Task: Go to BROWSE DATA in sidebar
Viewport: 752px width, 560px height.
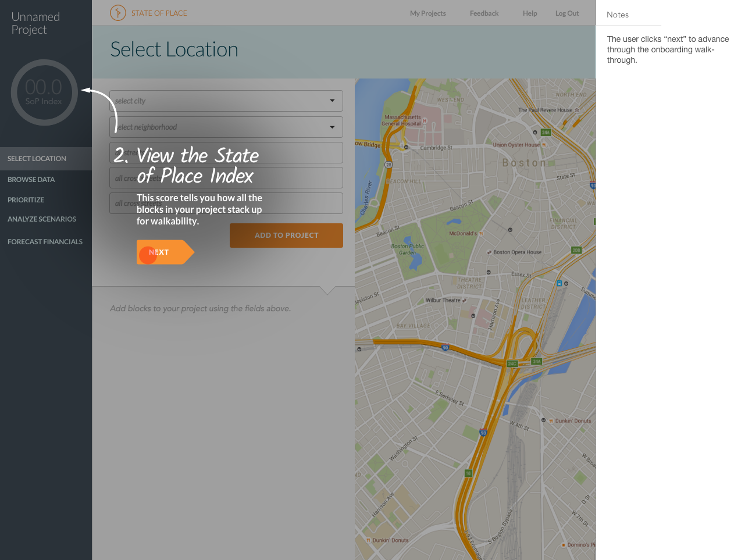Action: coord(31,179)
